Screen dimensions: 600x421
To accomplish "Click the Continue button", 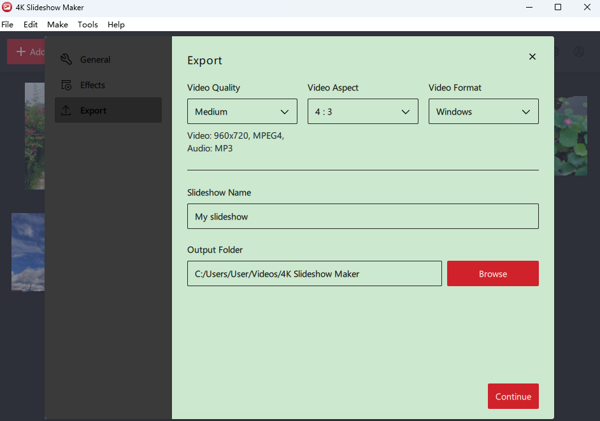I will (513, 397).
